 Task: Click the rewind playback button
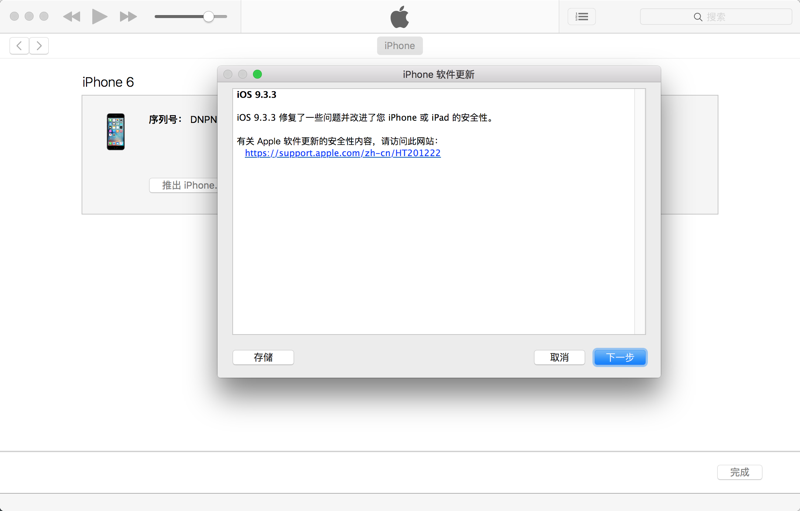coord(71,17)
